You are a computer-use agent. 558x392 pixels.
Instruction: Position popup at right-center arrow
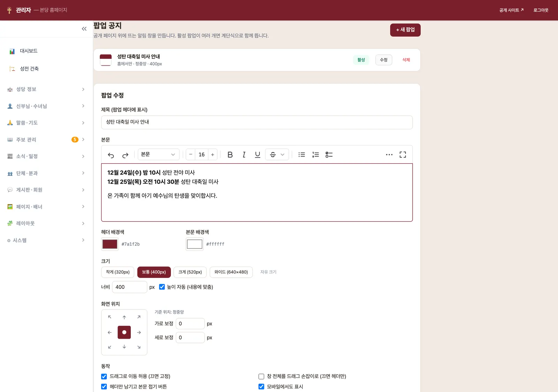(139, 332)
